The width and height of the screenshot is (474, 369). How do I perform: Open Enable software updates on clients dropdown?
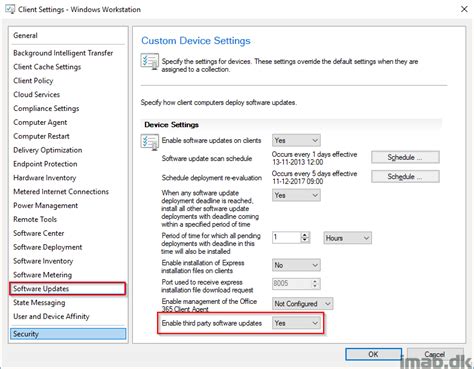coord(296,141)
